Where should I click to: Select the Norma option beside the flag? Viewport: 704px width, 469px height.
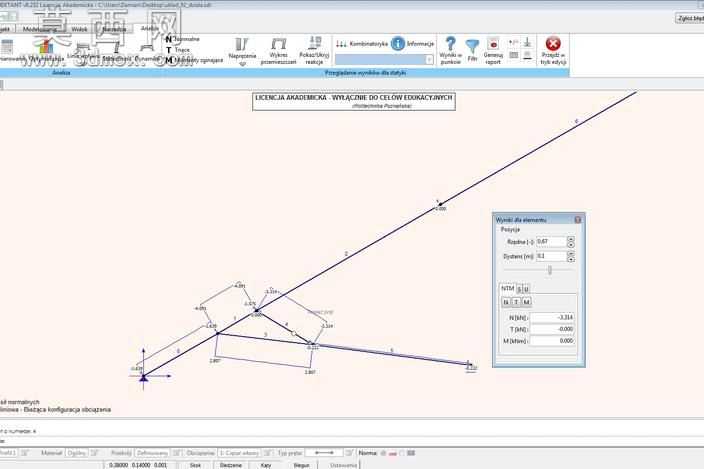(402, 453)
